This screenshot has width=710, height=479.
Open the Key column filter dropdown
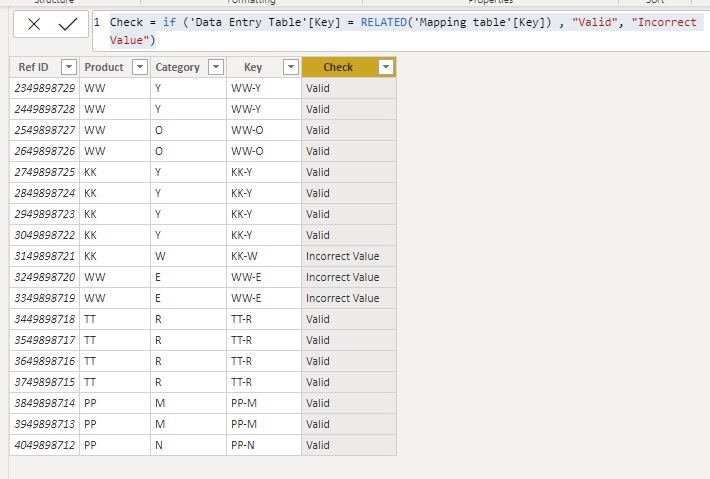[291, 67]
